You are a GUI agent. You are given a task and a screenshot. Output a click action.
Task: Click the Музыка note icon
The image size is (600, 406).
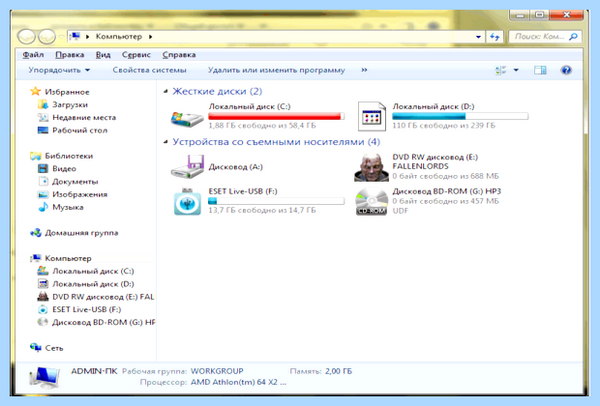pyautogui.click(x=42, y=207)
